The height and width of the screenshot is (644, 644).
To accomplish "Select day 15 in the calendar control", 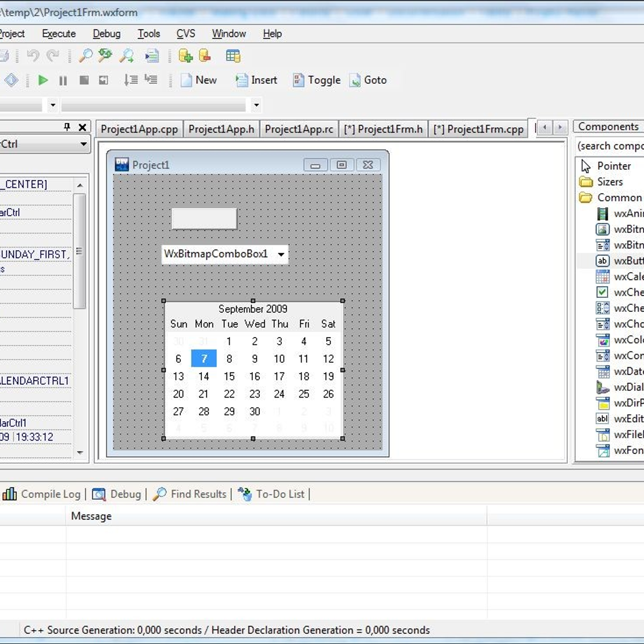I will [x=229, y=377].
